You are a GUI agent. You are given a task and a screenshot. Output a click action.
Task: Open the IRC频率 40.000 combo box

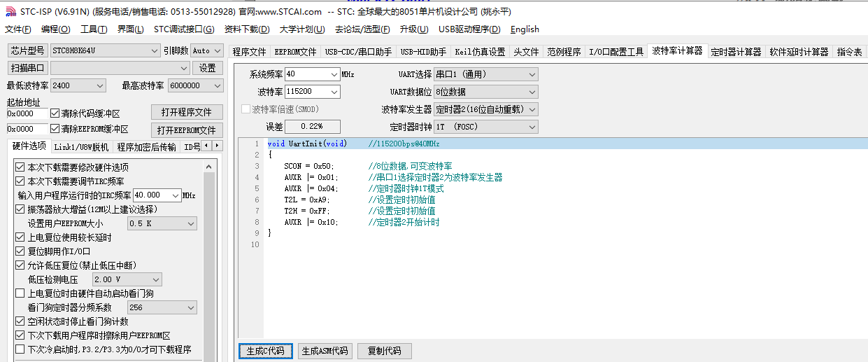click(x=176, y=195)
